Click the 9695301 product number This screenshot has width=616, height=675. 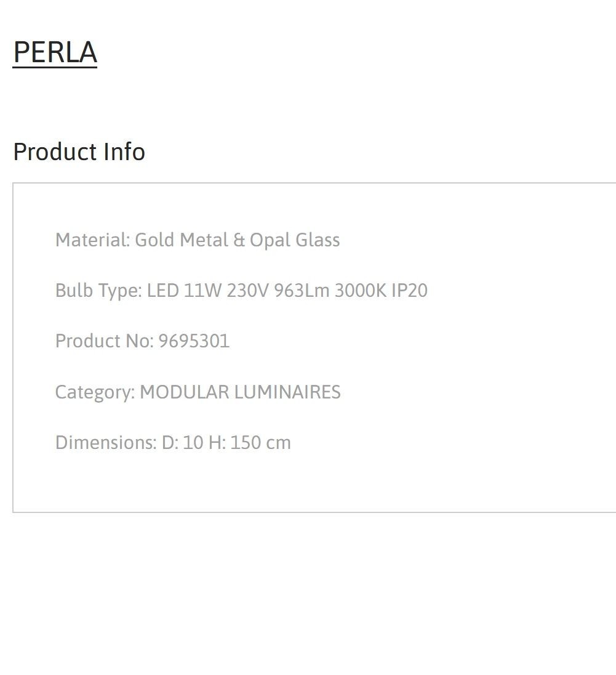[x=194, y=341]
